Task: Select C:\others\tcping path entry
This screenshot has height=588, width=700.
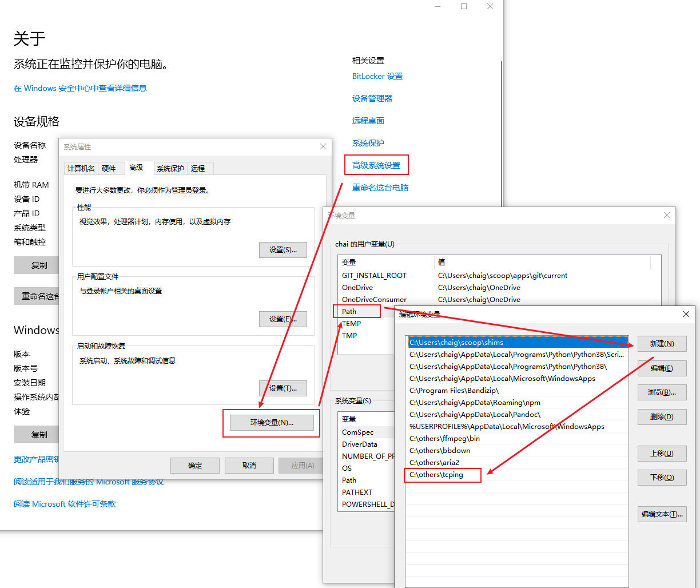Action: (436, 475)
